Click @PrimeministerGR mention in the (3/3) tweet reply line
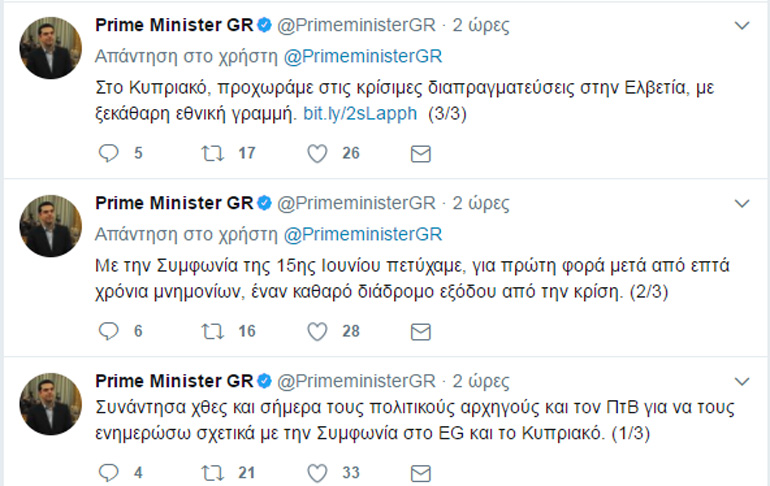Viewport: 770px width, 486px height. pyautogui.click(x=364, y=56)
